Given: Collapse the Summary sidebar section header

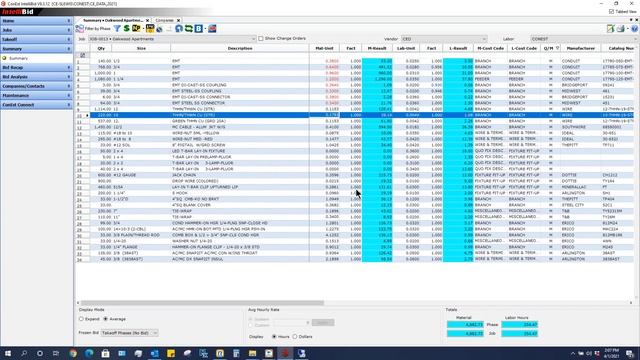Looking at the screenshot, I should click(x=36, y=49).
